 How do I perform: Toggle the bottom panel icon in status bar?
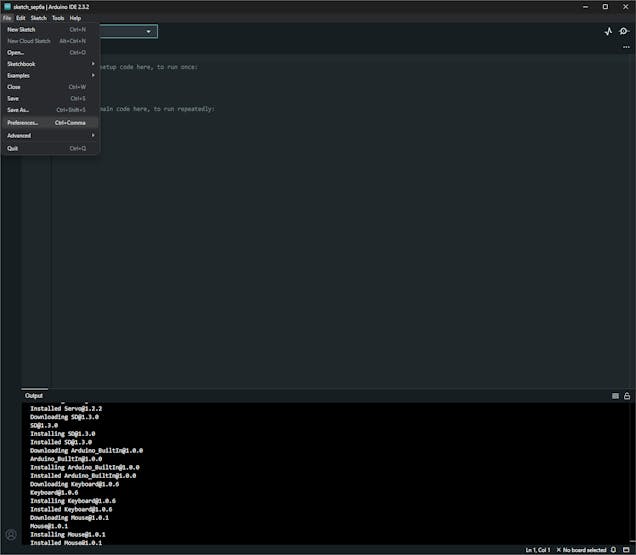pos(626,550)
